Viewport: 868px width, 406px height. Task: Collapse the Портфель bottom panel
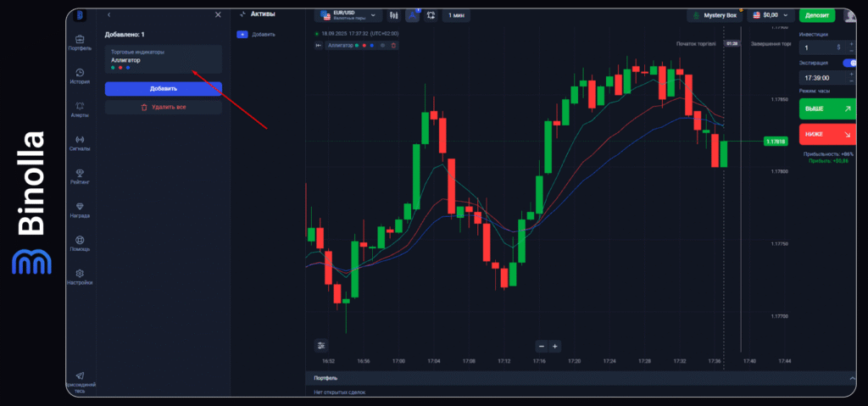click(x=851, y=377)
